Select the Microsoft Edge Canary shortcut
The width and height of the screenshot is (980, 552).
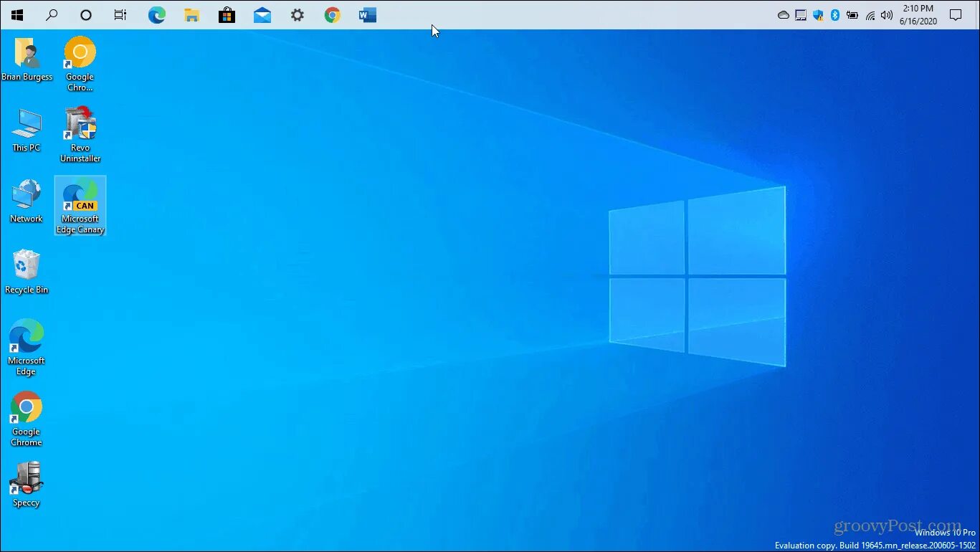point(80,206)
